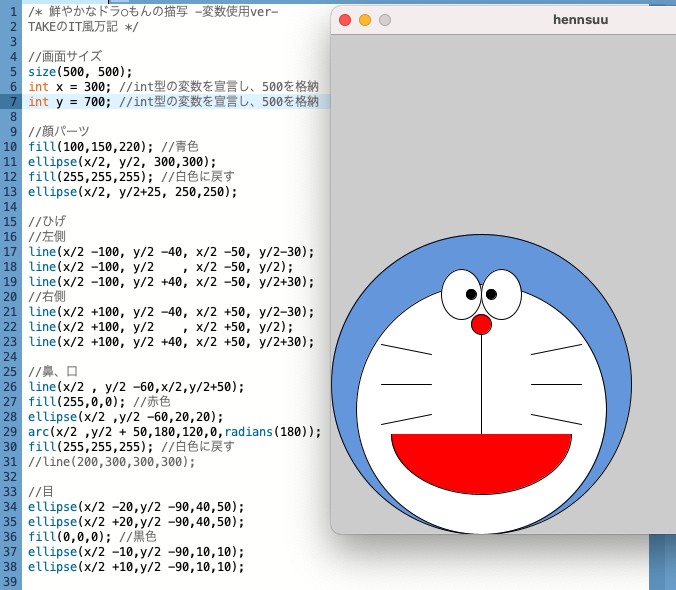
Task: Minimize the hennsuu sketch window
Action: pyautogui.click(x=365, y=20)
